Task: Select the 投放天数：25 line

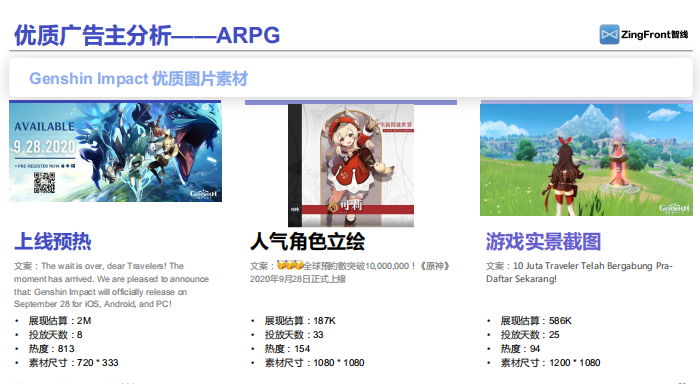Action: [x=530, y=334]
